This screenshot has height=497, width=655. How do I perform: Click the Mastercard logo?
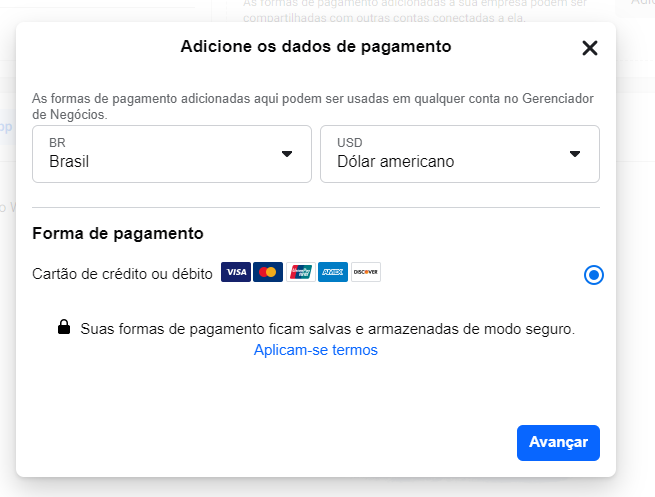tap(268, 272)
